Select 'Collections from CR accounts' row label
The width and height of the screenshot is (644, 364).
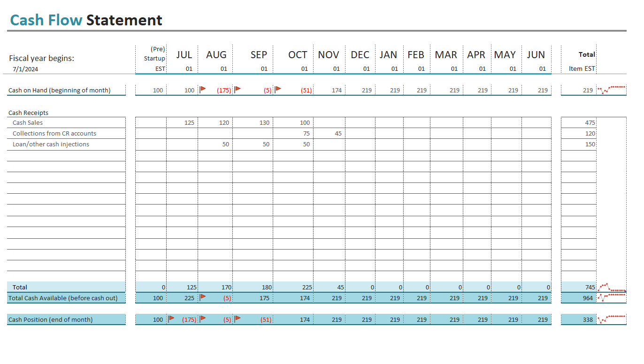[54, 133]
